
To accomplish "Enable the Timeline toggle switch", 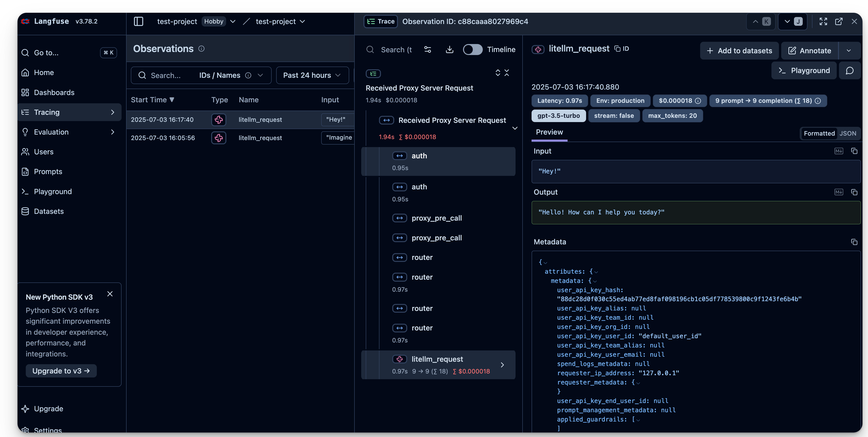I will pos(473,50).
